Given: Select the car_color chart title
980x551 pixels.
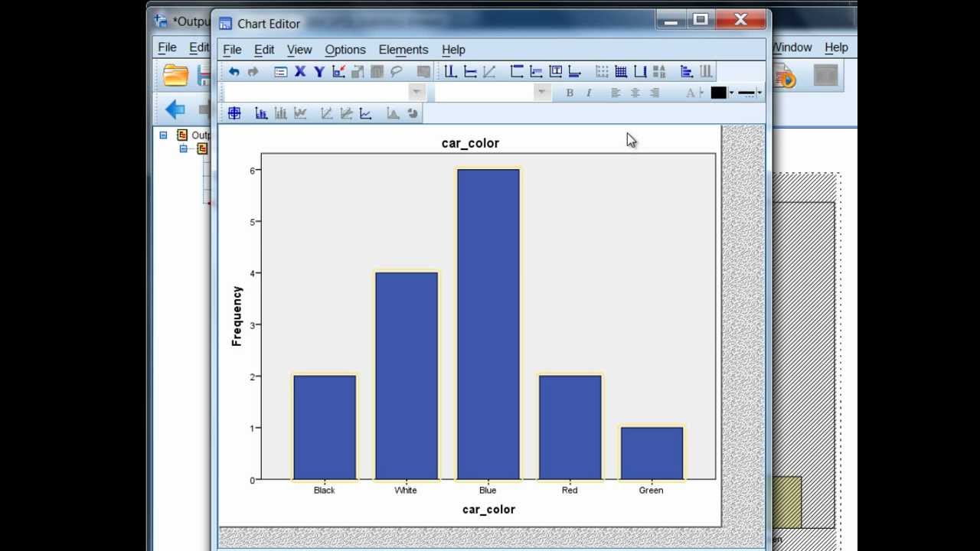Looking at the screenshot, I should coord(470,143).
